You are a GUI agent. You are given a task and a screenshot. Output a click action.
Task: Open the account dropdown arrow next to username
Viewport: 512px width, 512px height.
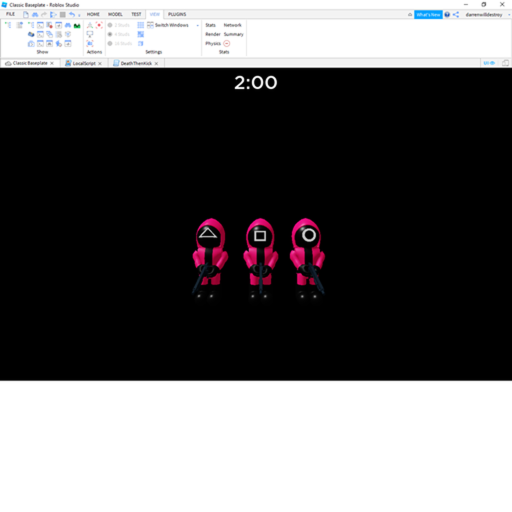tap(509, 15)
